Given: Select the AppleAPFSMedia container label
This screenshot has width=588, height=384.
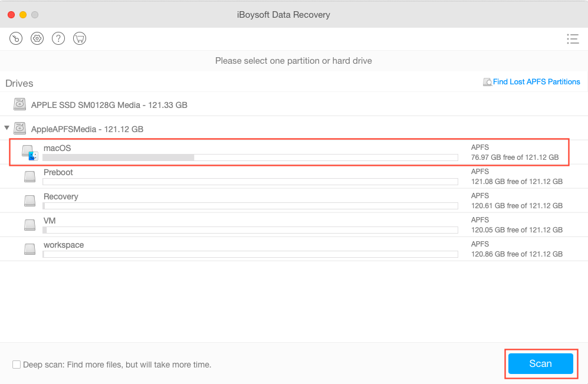Looking at the screenshot, I should (x=87, y=129).
